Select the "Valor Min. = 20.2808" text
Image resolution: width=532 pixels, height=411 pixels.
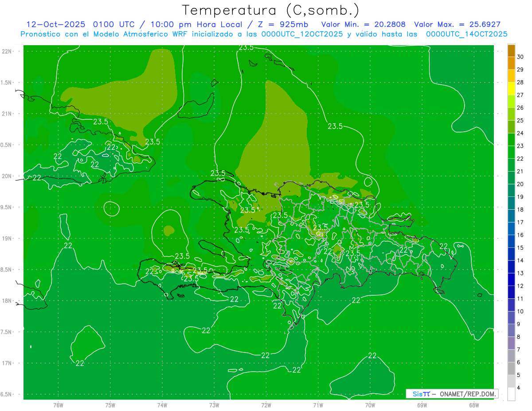(x=363, y=24)
